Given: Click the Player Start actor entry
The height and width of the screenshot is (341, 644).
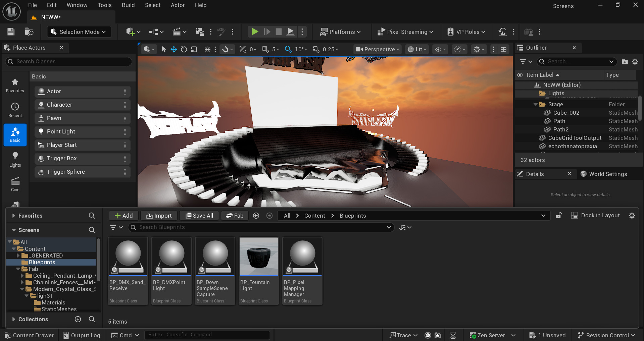Looking at the screenshot, I should 82,145.
